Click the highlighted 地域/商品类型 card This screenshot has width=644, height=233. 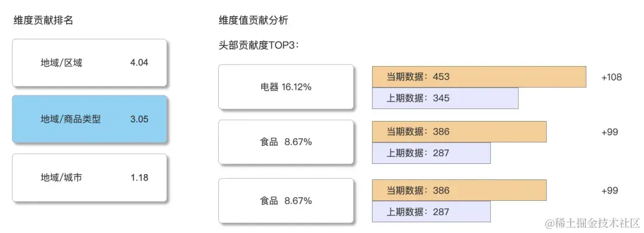89,119
